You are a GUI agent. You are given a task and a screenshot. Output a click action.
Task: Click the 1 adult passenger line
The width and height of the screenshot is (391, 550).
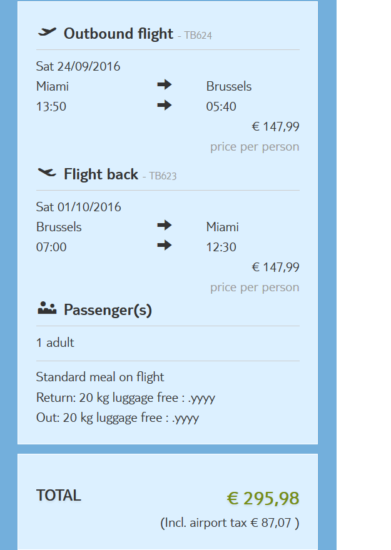[55, 343]
